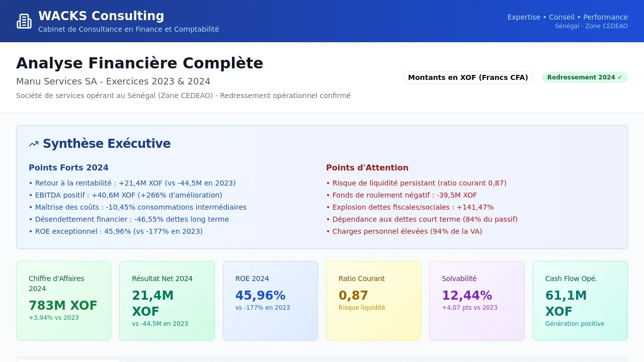Screen dimensions: 644x362
Task: Select the Résultat Net 2024 card
Action: click(x=167, y=301)
